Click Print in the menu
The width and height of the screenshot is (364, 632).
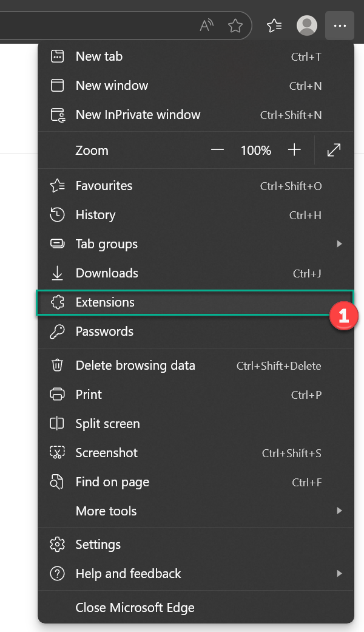(88, 394)
